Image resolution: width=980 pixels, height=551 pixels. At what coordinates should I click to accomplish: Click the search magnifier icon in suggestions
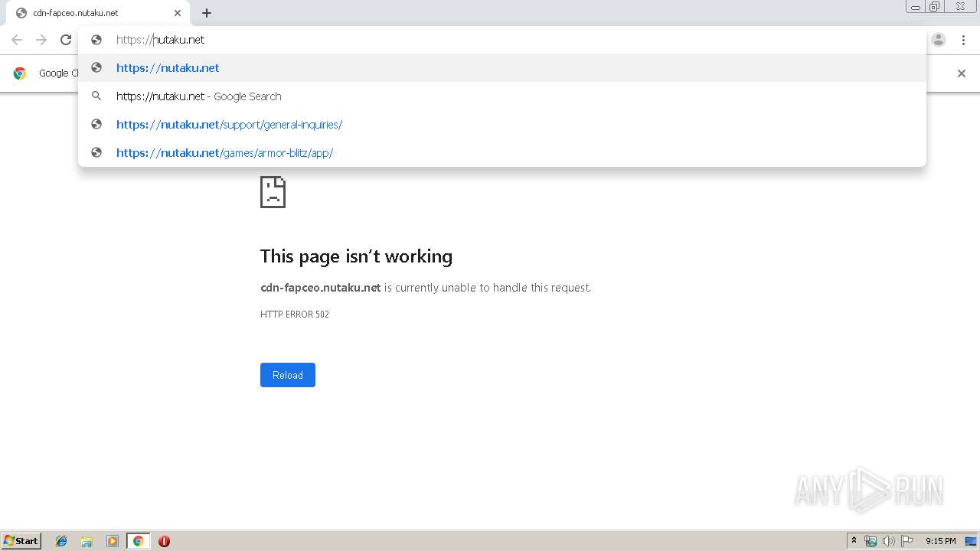(96, 96)
